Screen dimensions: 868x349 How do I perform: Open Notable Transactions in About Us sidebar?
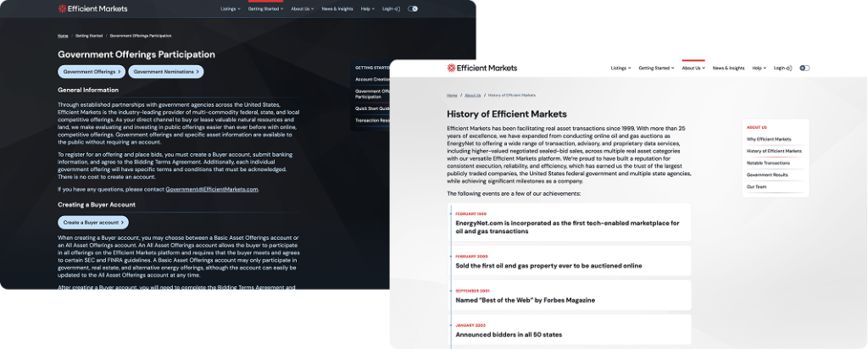coord(768,163)
